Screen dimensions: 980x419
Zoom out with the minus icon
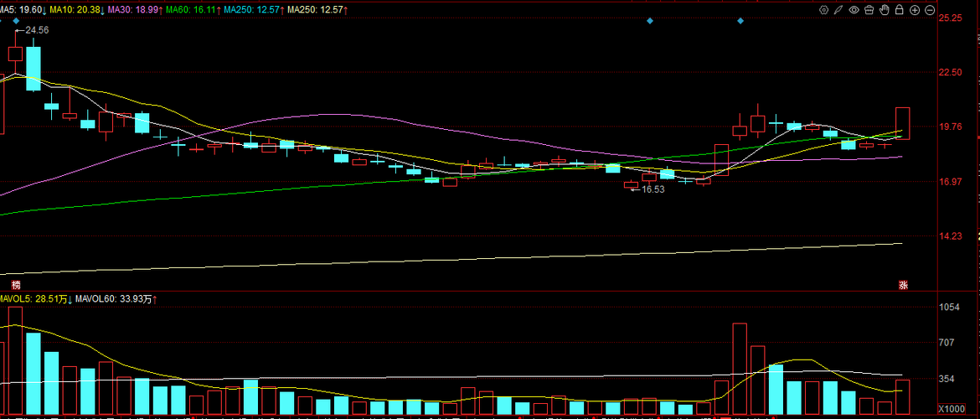[x=930, y=9]
